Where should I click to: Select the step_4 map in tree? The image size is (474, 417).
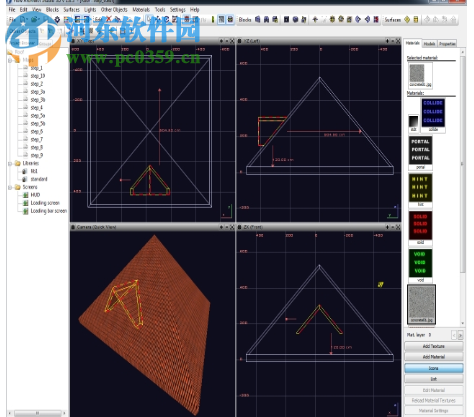36,108
